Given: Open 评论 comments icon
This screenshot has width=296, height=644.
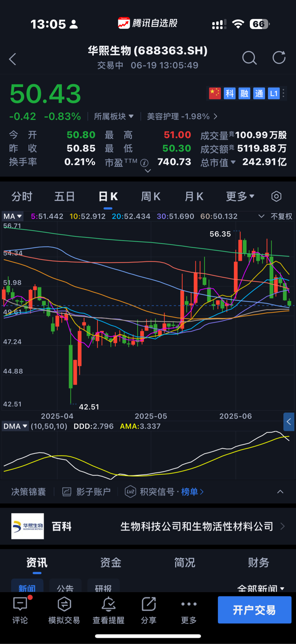Looking at the screenshot, I should 20,604.
